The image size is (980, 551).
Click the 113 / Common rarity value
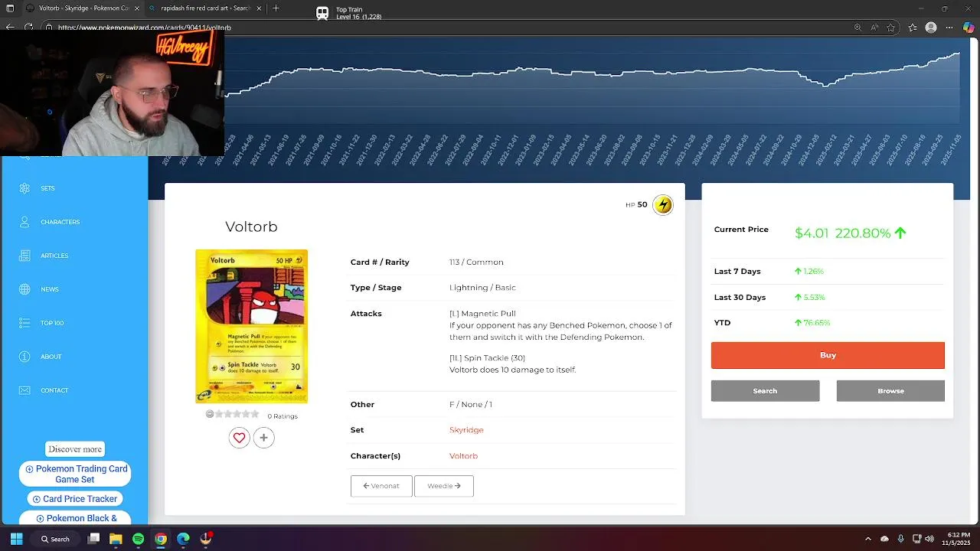click(x=476, y=262)
